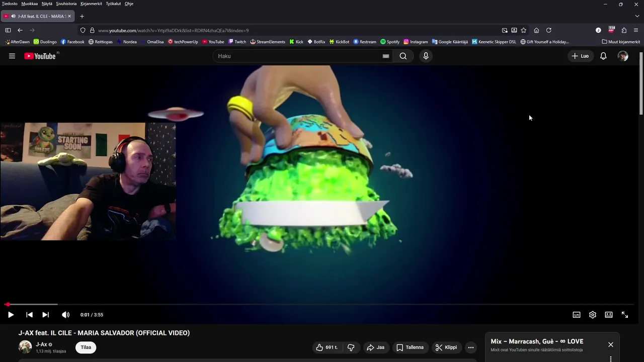The height and width of the screenshot is (362, 644).
Task: Bookmark this page with the star
Action: click(523, 30)
